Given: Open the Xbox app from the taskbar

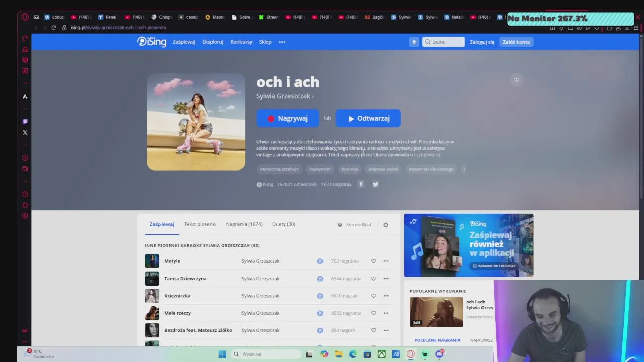Looking at the screenshot, I should [x=382, y=354].
